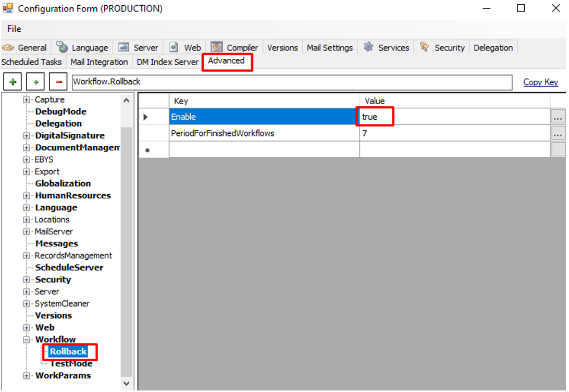Image resolution: width=569 pixels, height=392 pixels.
Task: Select DebugMode in the tree
Action: 60,111
